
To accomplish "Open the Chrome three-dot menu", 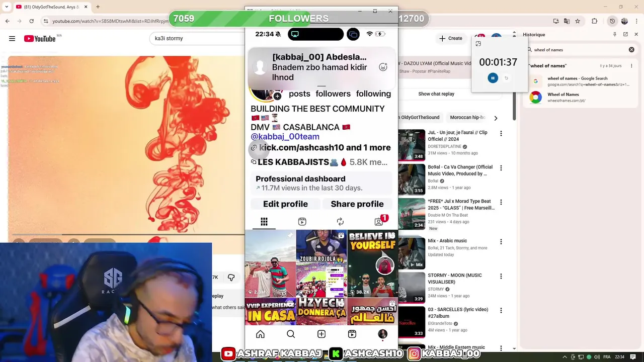I will tap(636, 21).
